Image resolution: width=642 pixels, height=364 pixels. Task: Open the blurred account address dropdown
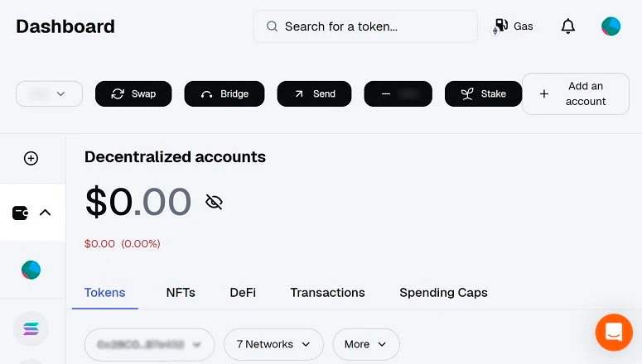tap(150, 344)
